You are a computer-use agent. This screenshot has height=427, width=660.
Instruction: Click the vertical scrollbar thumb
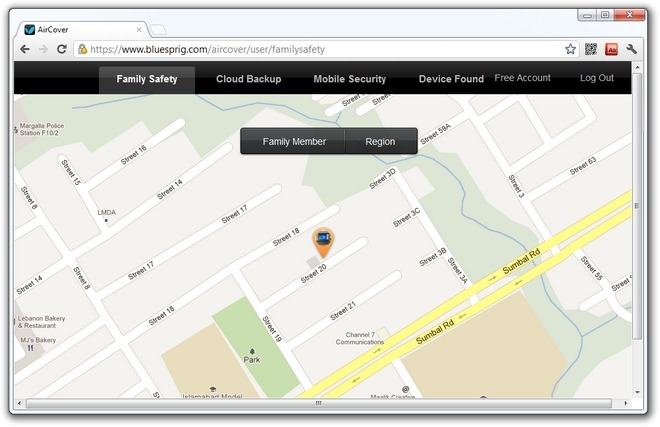(637, 206)
